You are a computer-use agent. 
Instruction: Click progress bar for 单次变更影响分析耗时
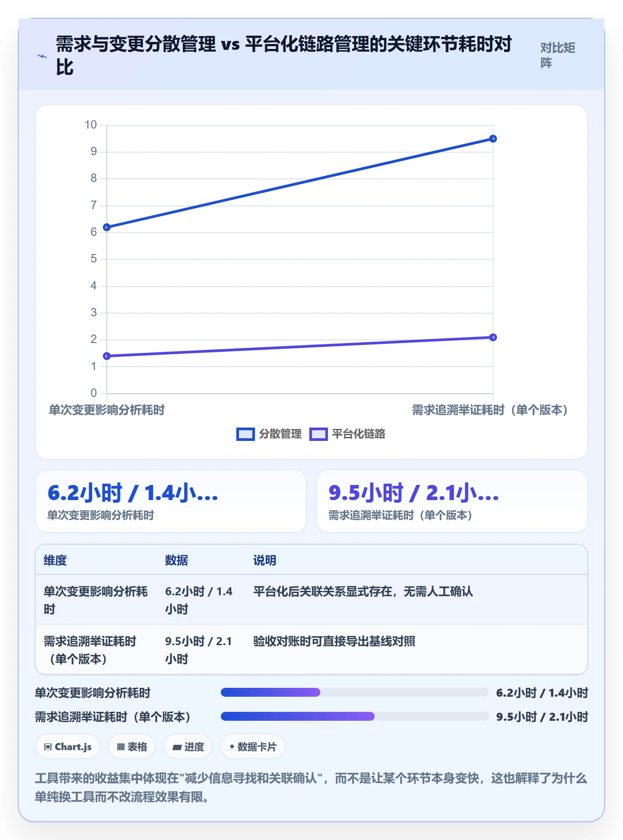(355, 692)
